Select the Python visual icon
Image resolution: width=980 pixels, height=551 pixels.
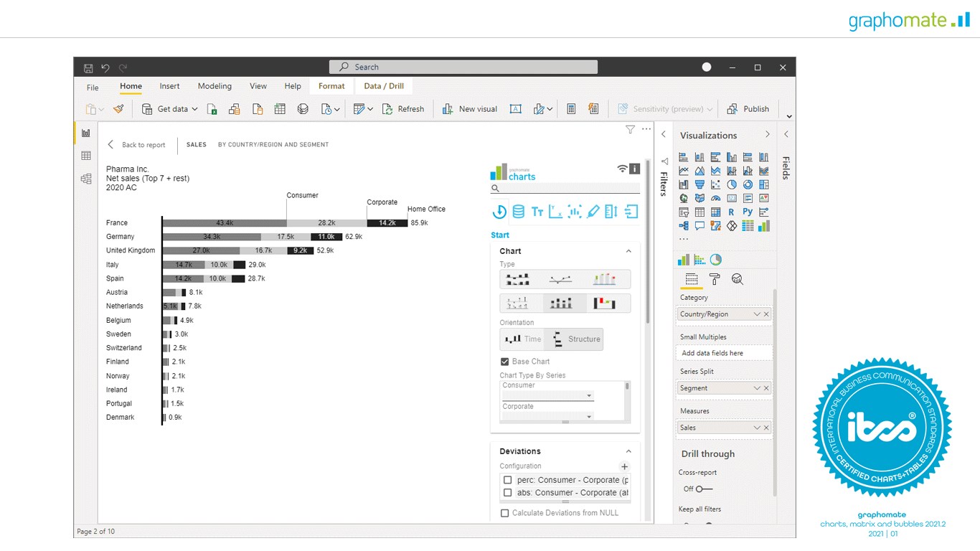click(748, 212)
